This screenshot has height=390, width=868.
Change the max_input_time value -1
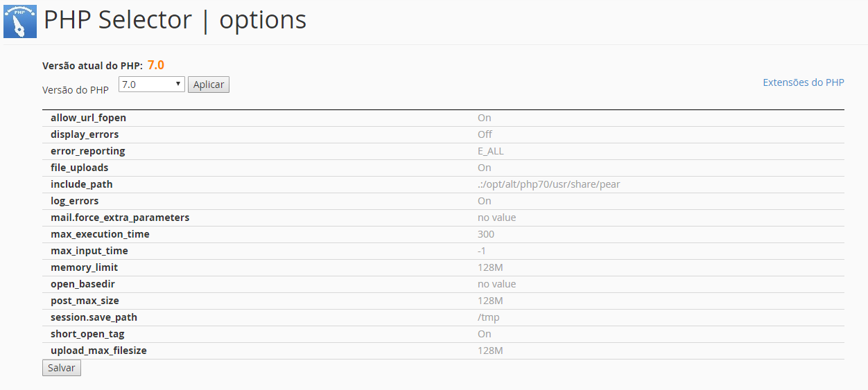tap(481, 251)
